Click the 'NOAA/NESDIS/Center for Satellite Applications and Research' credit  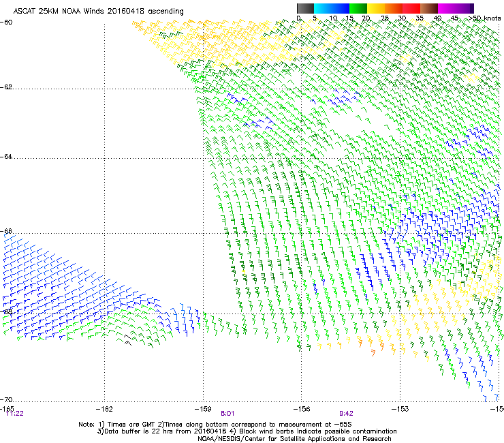(294, 439)
